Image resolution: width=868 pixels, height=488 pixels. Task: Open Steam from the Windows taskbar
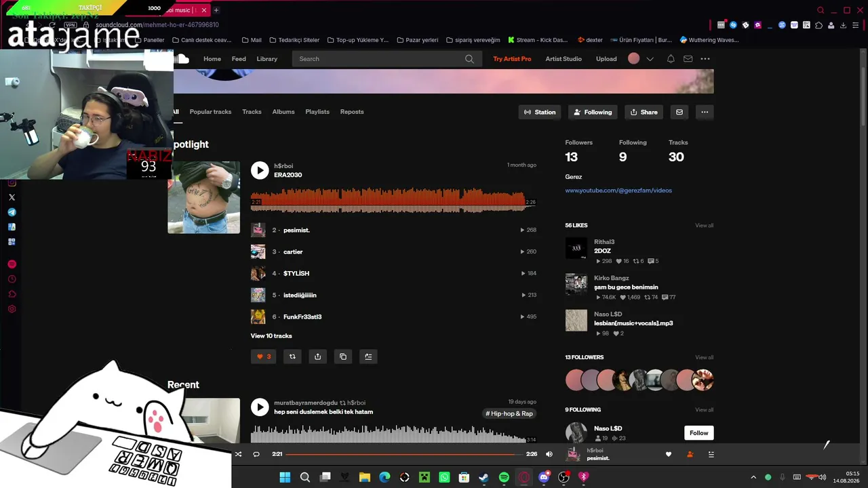[484, 477]
